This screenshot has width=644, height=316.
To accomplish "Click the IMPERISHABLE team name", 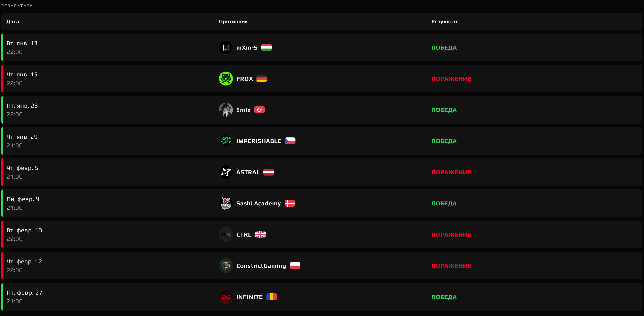I will pos(259,141).
